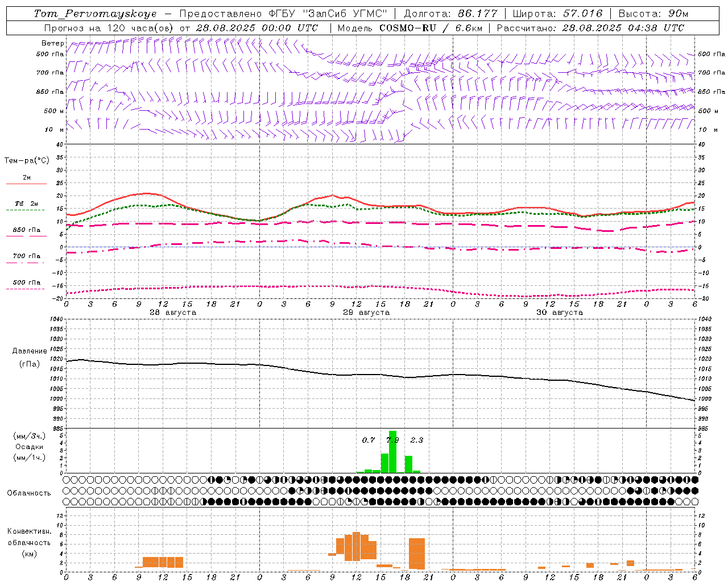Select the 'Высота: 90м' elevation text
The width and height of the screenshot is (728, 582).
[653, 14]
